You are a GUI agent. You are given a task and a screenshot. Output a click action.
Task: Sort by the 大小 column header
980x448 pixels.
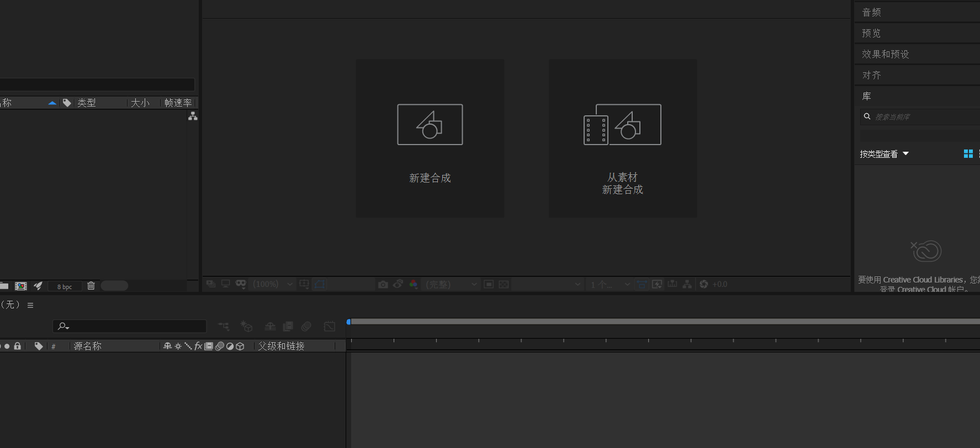tap(140, 103)
